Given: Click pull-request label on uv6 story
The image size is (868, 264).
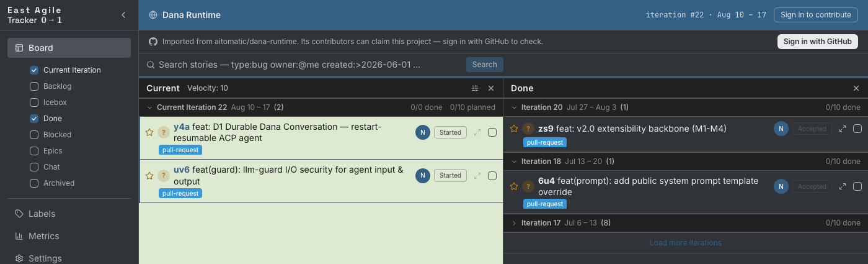Looking at the screenshot, I should pos(180,193).
